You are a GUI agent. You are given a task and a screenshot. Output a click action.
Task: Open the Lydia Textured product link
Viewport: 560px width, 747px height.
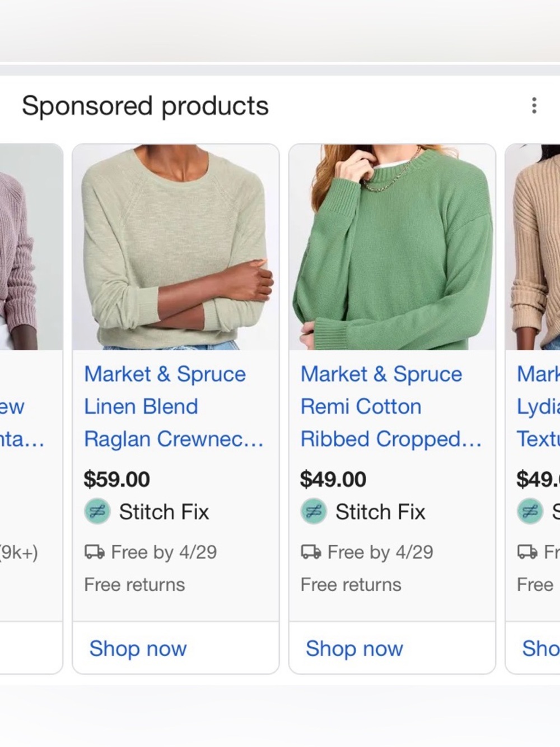coord(536,406)
